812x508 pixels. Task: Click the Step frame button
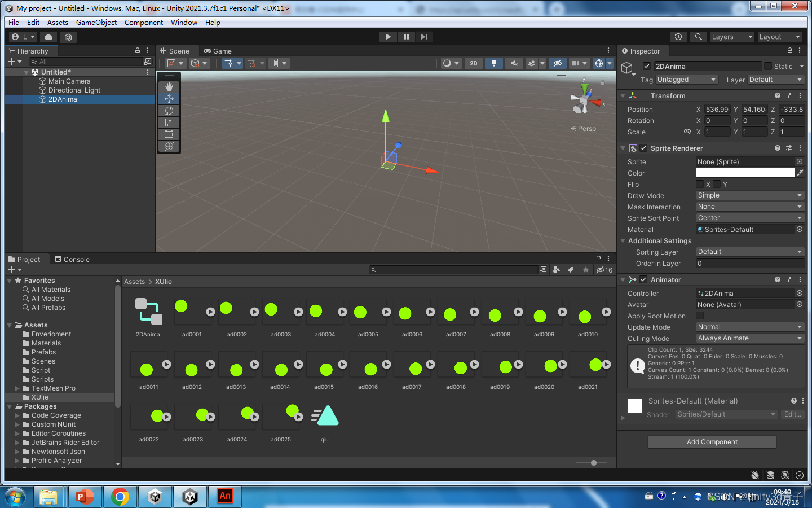point(424,37)
